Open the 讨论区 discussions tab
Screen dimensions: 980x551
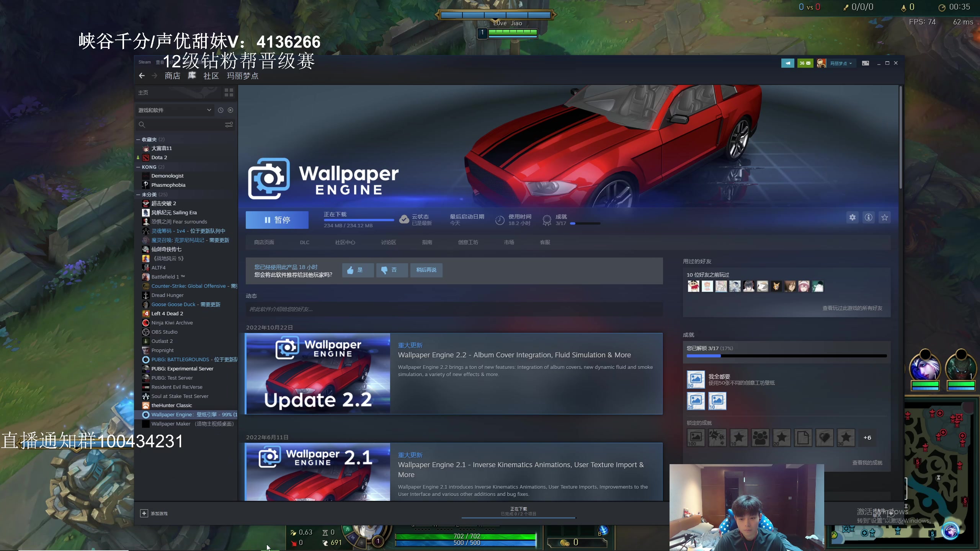pos(389,243)
